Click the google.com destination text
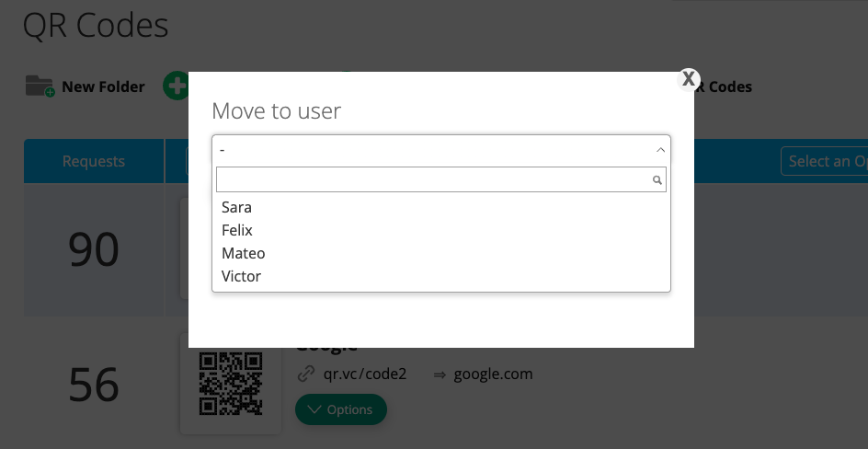This screenshot has height=449, width=868. tap(493, 374)
